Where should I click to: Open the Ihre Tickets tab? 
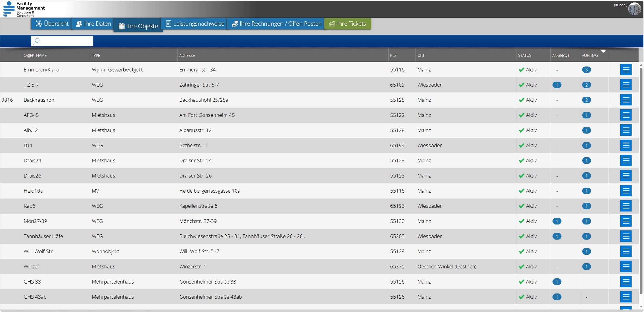coord(347,24)
